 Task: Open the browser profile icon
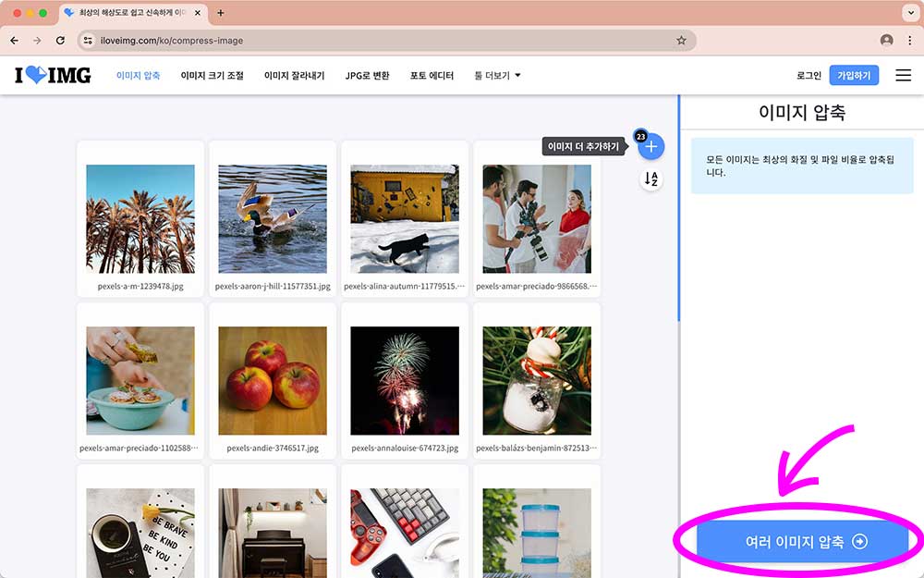(x=886, y=40)
